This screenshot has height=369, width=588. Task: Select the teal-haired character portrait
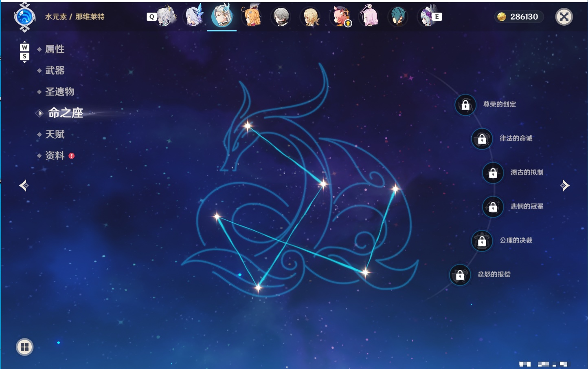tap(398, 17)
